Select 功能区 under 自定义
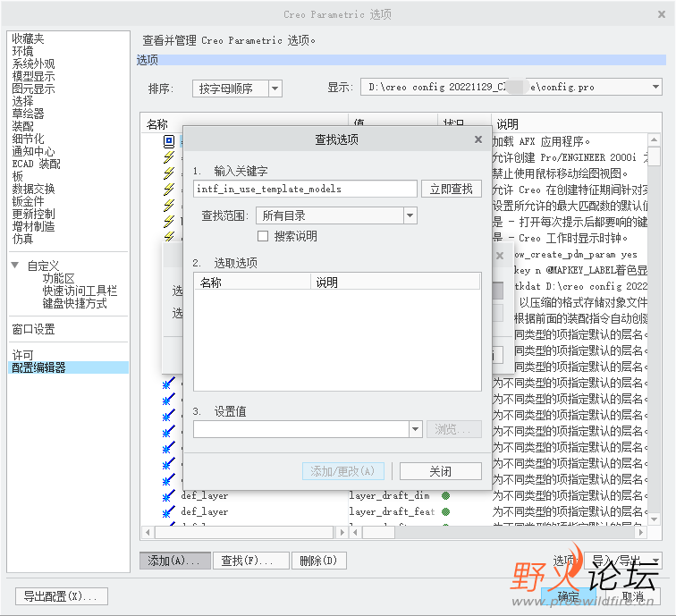Screen dimensions: 676x616 point(58,278)
